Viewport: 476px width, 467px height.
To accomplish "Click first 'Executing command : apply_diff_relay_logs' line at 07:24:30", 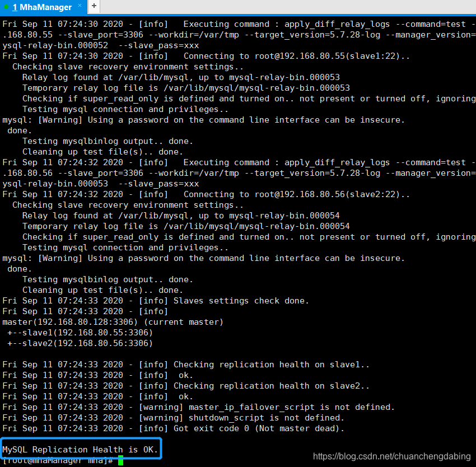I will 239,24.
